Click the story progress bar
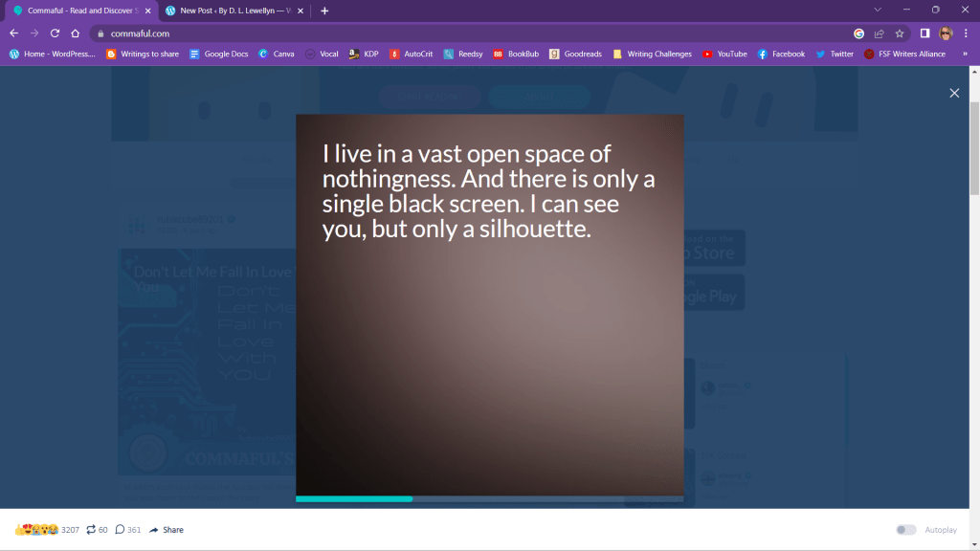 point(489,498)
